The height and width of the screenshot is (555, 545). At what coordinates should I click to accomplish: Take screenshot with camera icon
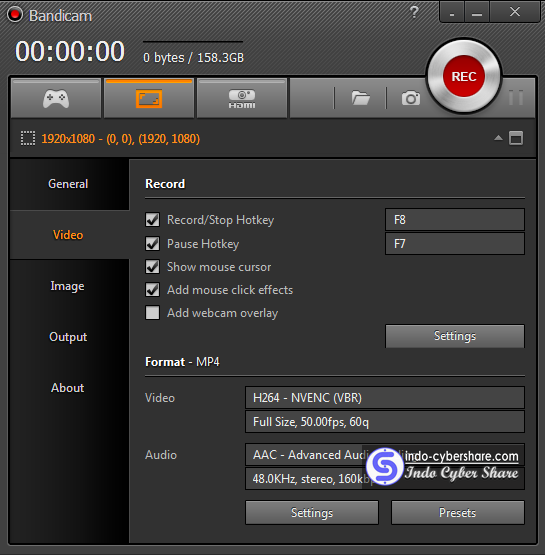pyautogui.click(x=411, y=98)
